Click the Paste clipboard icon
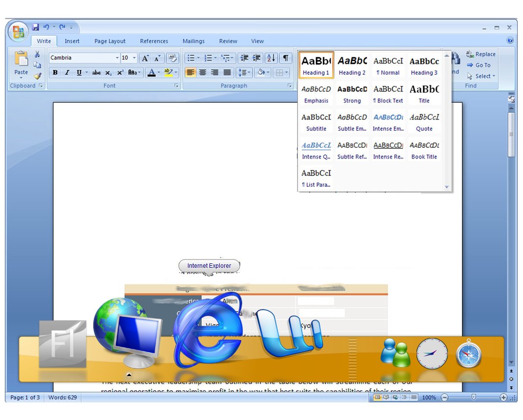Screen dimensions: 523x420 pos(21,59)
